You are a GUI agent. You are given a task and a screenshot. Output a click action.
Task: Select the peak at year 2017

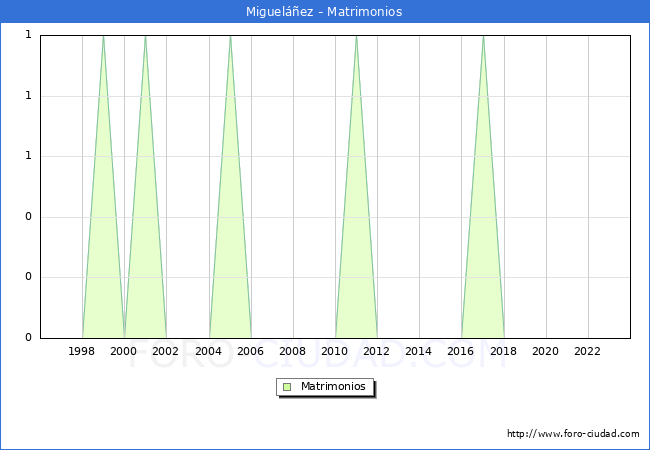point(483,37)
